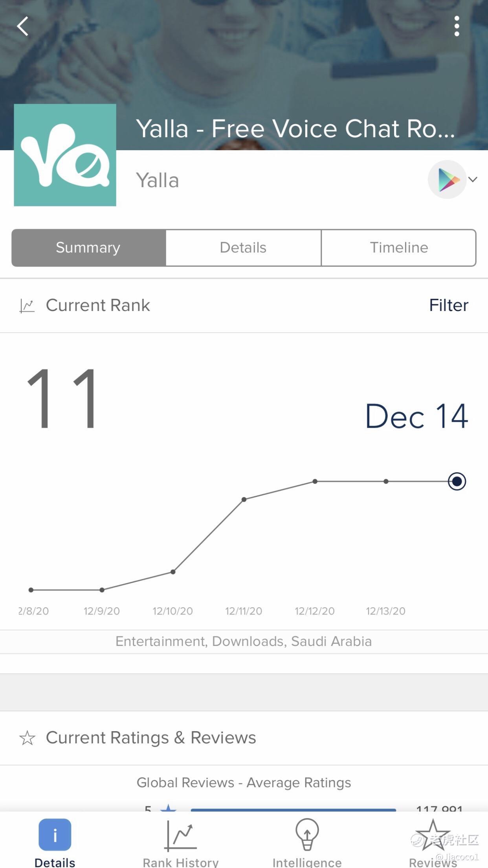Image resolution: width=488 pixels, height=868 pixels.
Task: Expand the store selector chevron
Action: pos(473,179)
